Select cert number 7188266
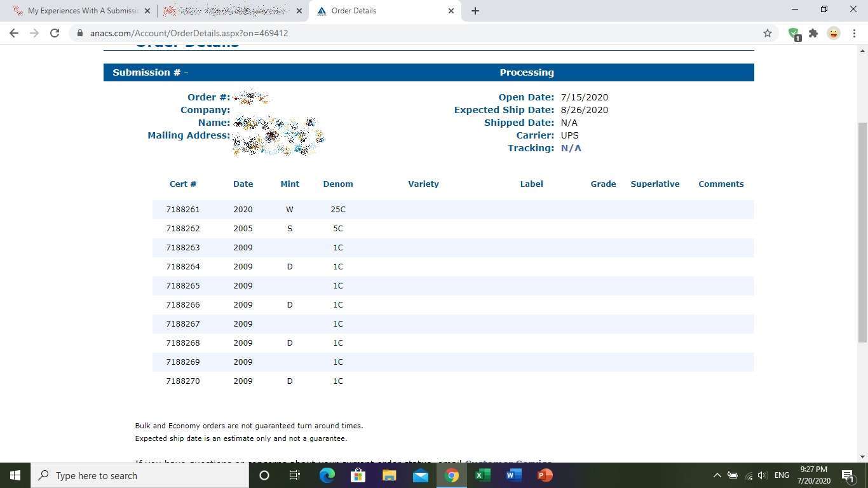The height and width of the screenshot is (488, 868). pyautogui.click(x=183, y=304)
